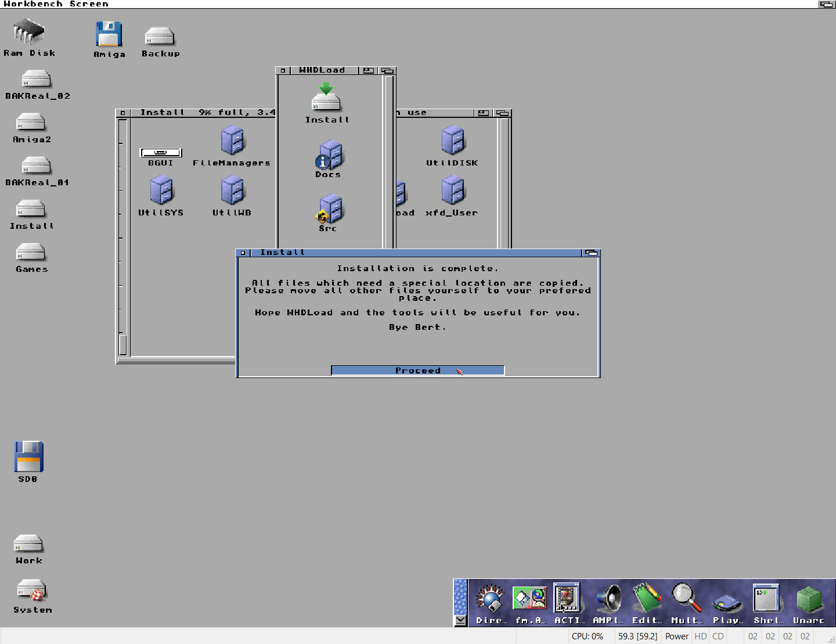Select the UtilSYS drawer icon
Viewport: 836px width, 644px height.
coord(161,197)
